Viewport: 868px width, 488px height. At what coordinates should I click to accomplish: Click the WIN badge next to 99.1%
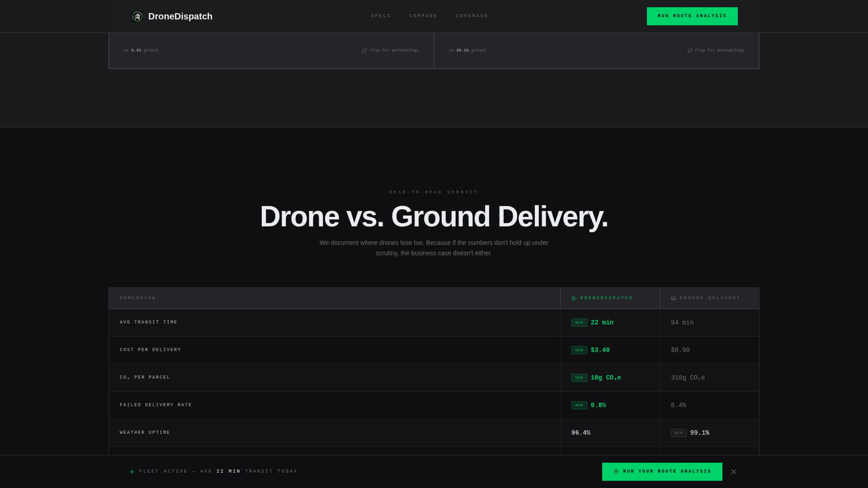click(x=679, y=433)
